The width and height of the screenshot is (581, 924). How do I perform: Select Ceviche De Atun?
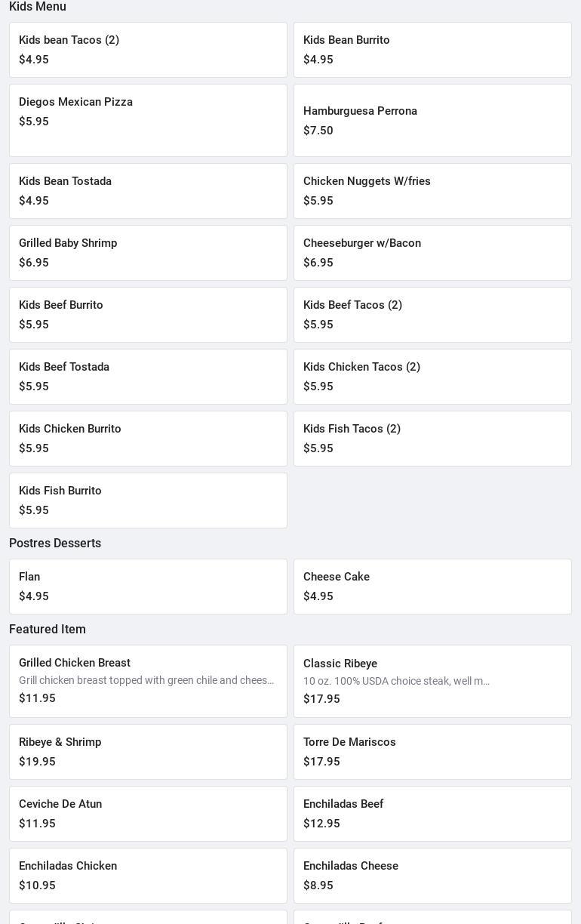tap(148, 814)
